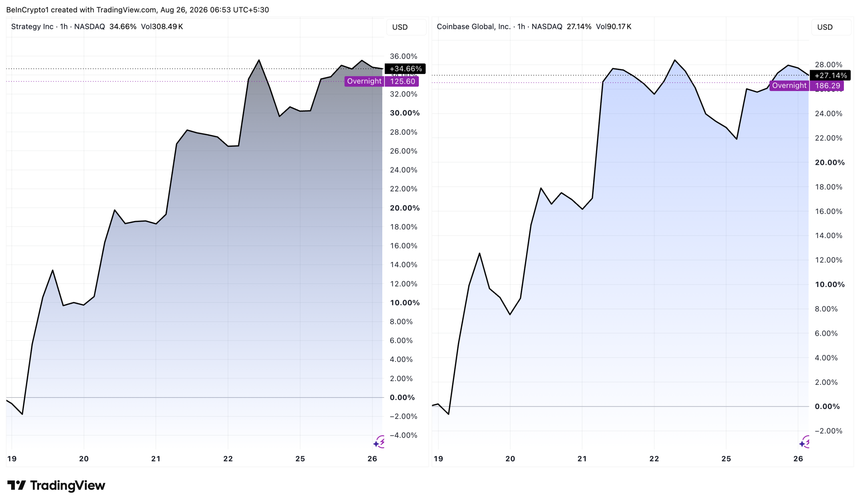Click the 186.29 overnight price tag

pos(827,86)
